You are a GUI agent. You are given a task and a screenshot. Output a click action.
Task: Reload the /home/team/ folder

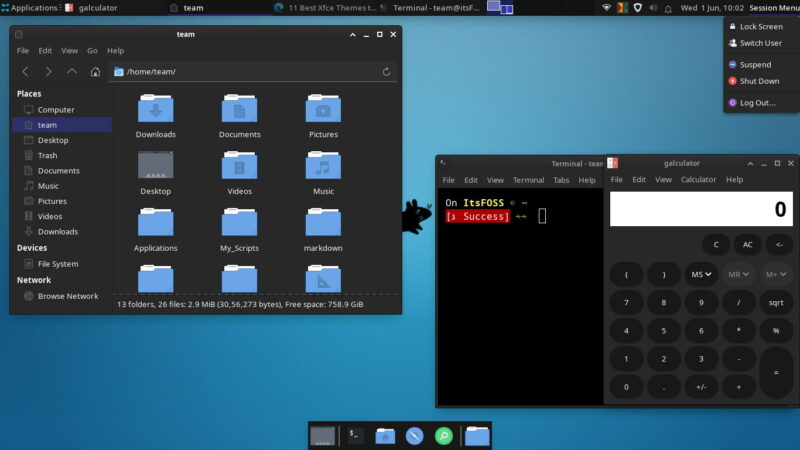click(x=386, y=72)
